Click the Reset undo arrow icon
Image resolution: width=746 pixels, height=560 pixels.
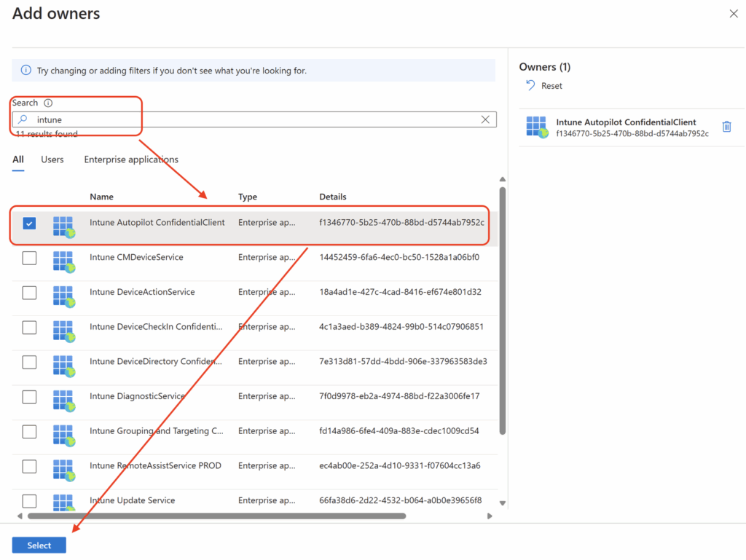point(530,86)
